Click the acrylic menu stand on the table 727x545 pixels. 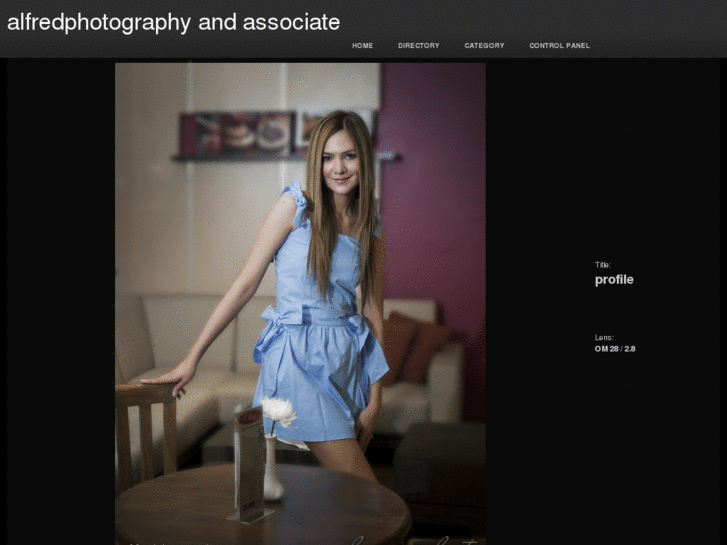point(247,460)
